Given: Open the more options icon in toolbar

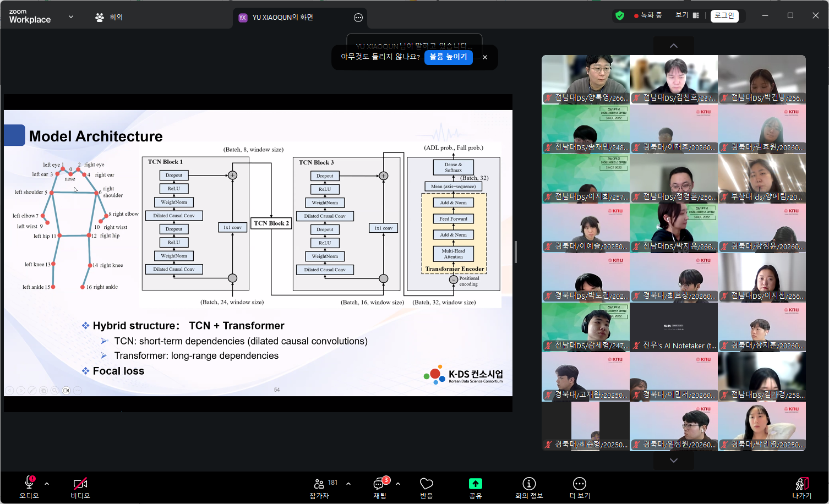Looking at the screenshot, I should [579, 484].
